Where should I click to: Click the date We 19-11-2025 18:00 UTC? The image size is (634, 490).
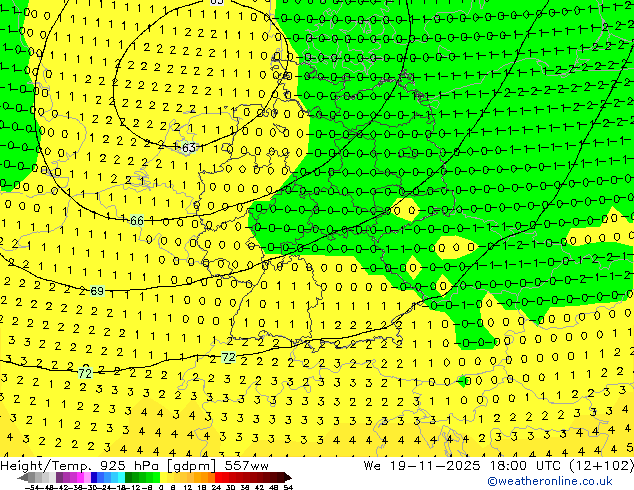tap(463, 466)
